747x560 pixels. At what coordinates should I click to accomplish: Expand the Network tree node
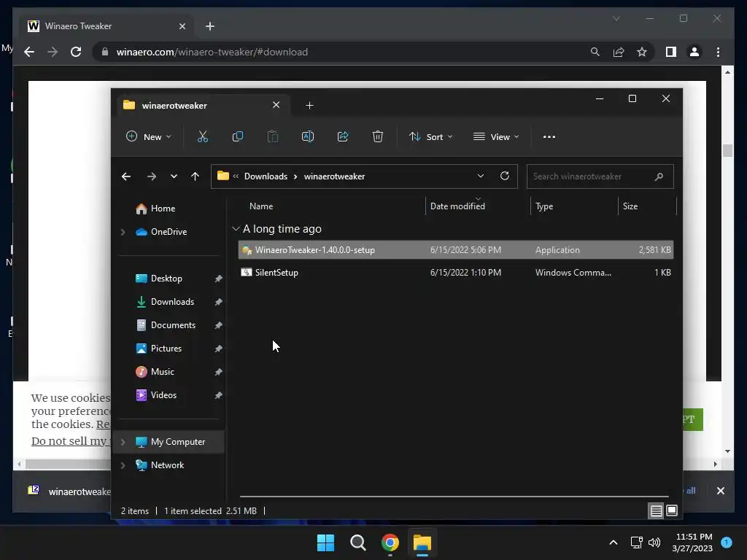pyautogui.click(x=123, y=465)
